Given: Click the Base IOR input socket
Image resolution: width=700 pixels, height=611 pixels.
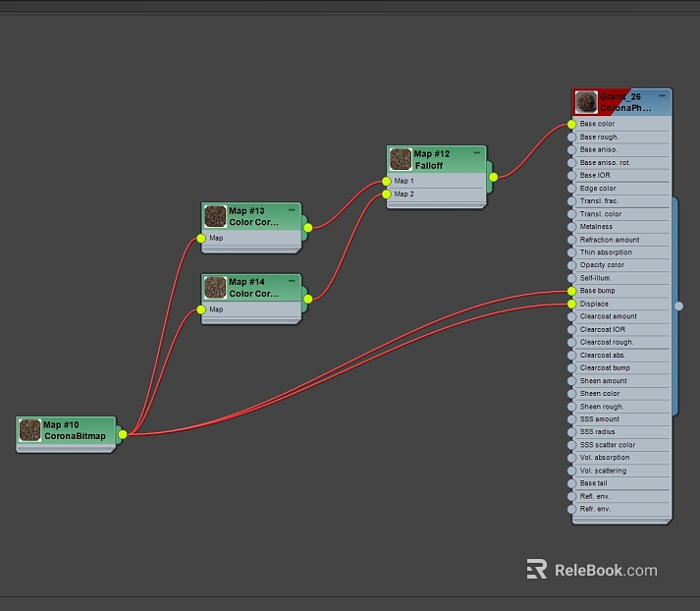Looking at the screenshot, I should coord(571,176).
